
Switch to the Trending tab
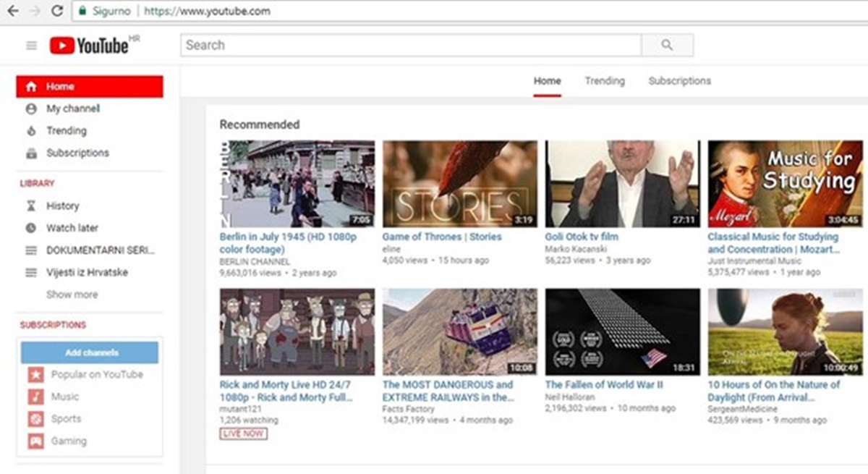[604, 81]
